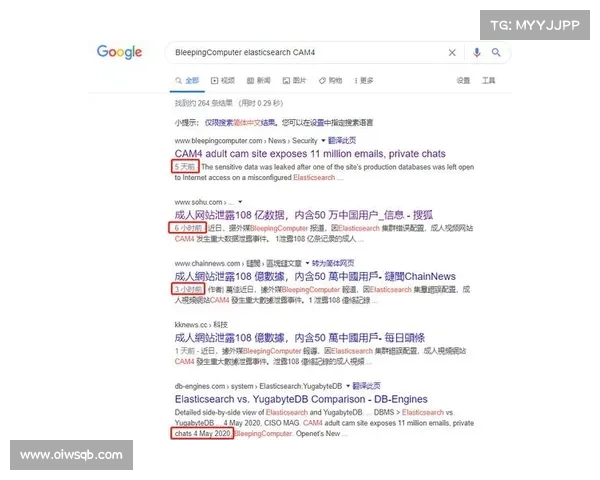Click the 5 天前 date on bleepingcomputer result
Screen dimensions: 600x480
(185, 167)
